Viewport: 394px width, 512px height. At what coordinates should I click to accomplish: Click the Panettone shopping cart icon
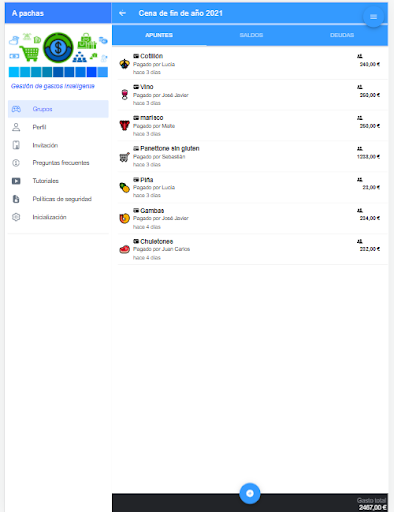(125, 157)
